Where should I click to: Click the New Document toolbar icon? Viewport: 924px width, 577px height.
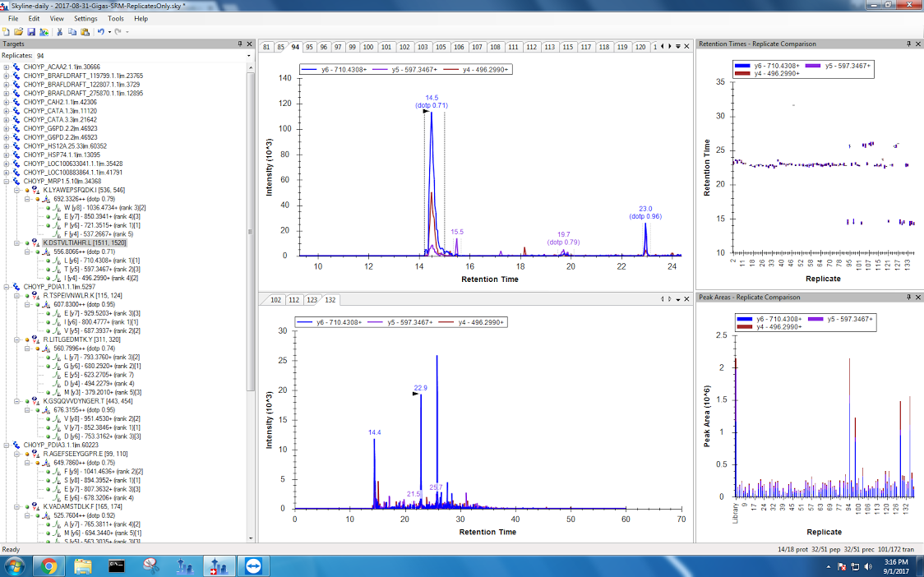point(7,31)
